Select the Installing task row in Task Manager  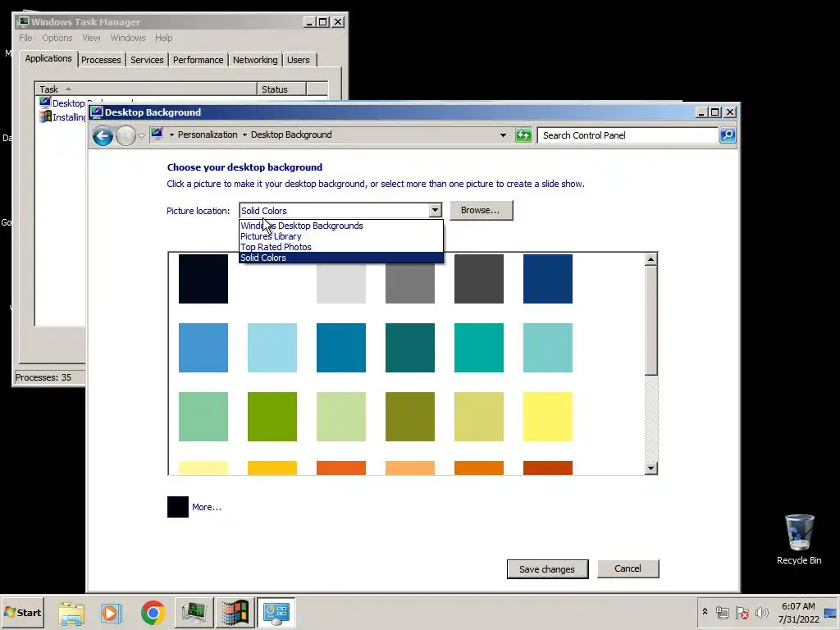[x=62, y=117]
